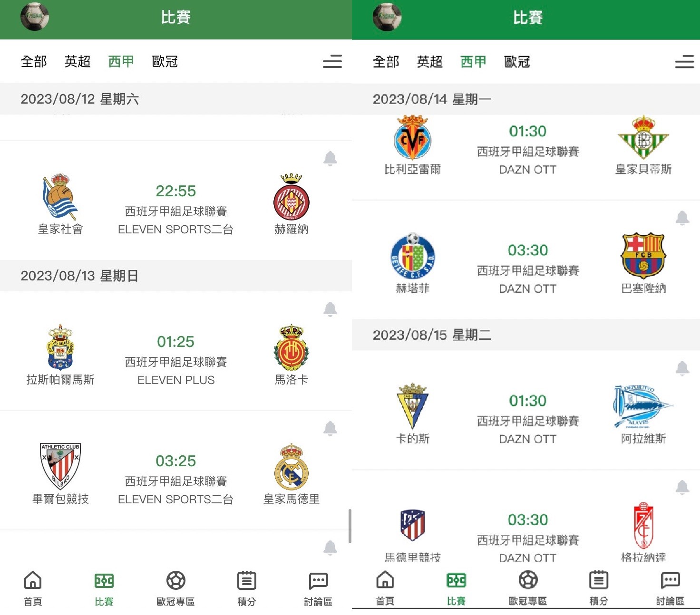Tap the football avatar in right header
The image size is (700, 615).
387,17
